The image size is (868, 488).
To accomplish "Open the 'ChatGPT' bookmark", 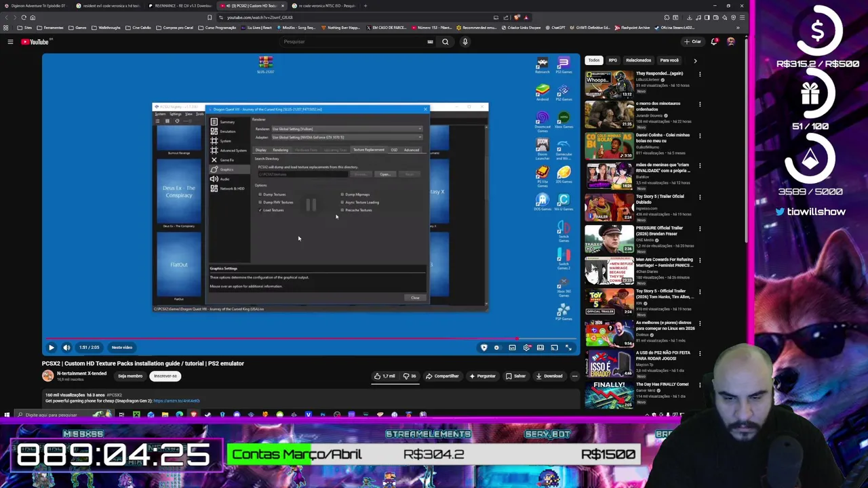I will point(555,28).
